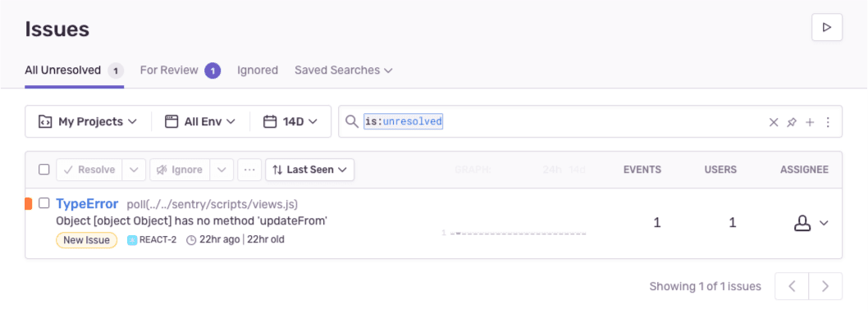Open the TypeError issue link

[x=87, y=203]
